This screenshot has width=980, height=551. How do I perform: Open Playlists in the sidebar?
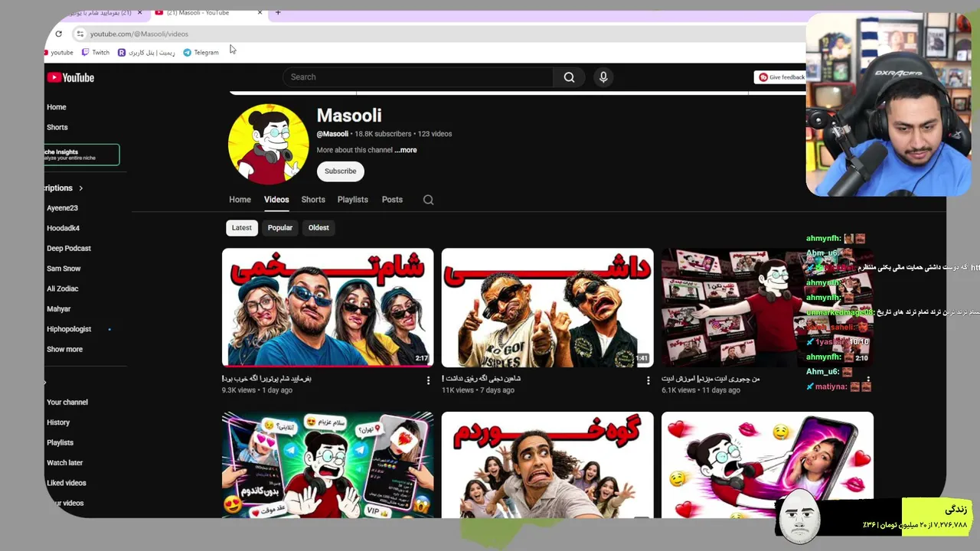tap(60, 443)
